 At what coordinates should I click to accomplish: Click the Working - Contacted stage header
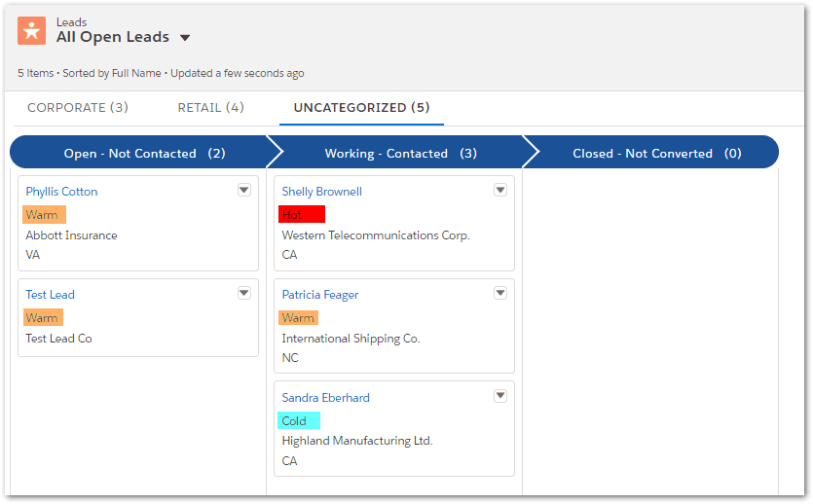tap(400, 153)
